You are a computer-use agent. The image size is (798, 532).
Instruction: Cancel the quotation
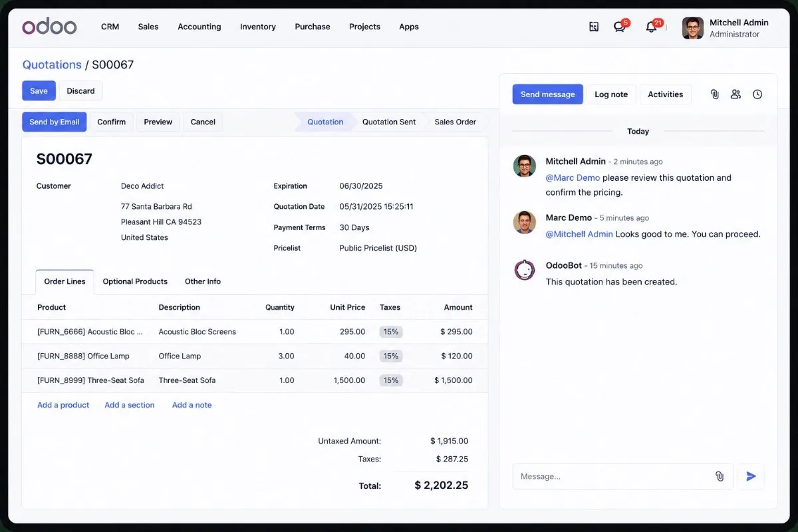tap(203, 122)
